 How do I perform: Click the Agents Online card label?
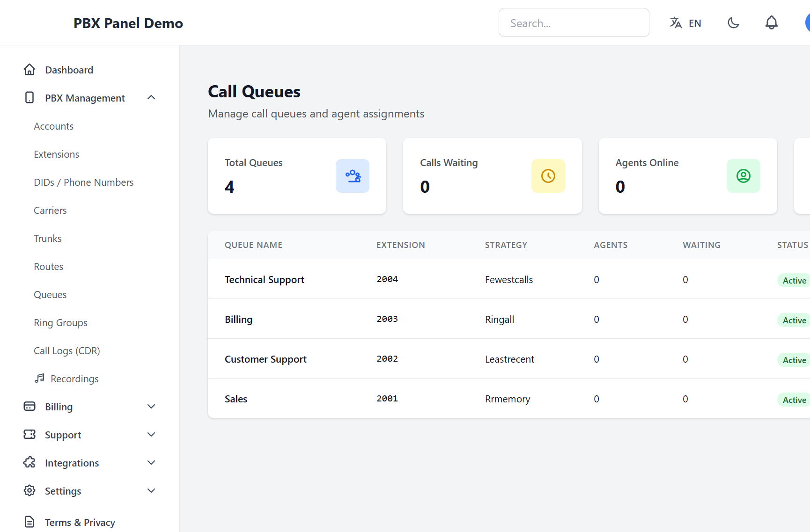coord(647,162)
